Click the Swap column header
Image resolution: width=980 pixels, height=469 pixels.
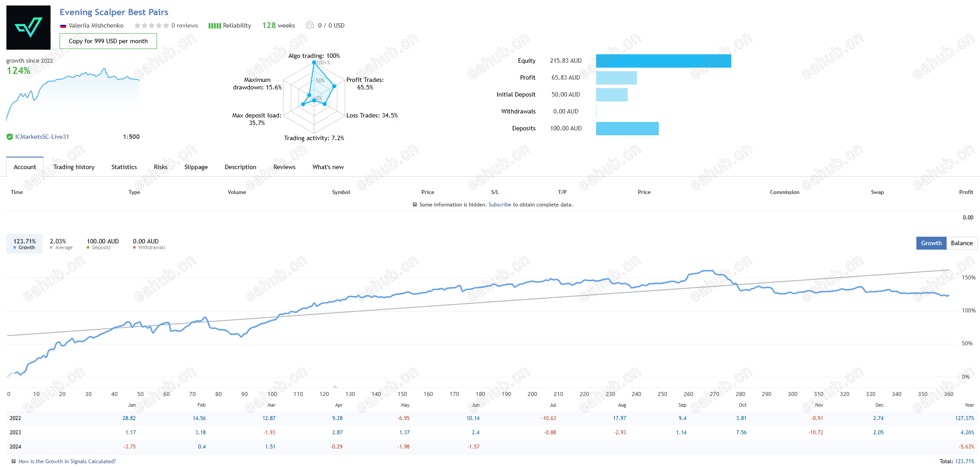click(x=877, y=192)
